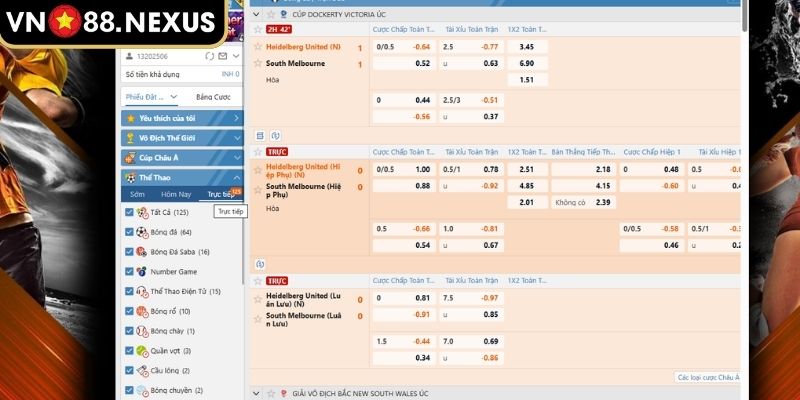This screenshot has width=800, height=400.
Task: Select Bàn Thắng Tiếp Theo odds 4.15
Action: pos(584,186)
